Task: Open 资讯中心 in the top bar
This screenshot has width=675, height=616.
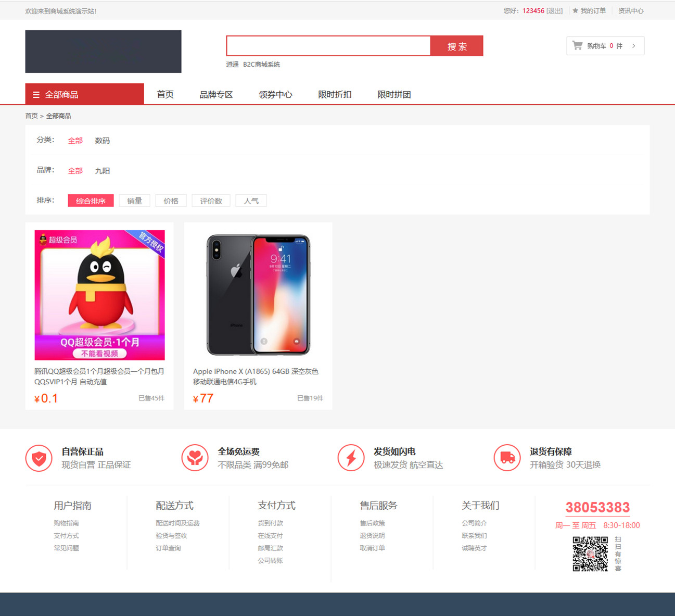Action: pos(631,11)
